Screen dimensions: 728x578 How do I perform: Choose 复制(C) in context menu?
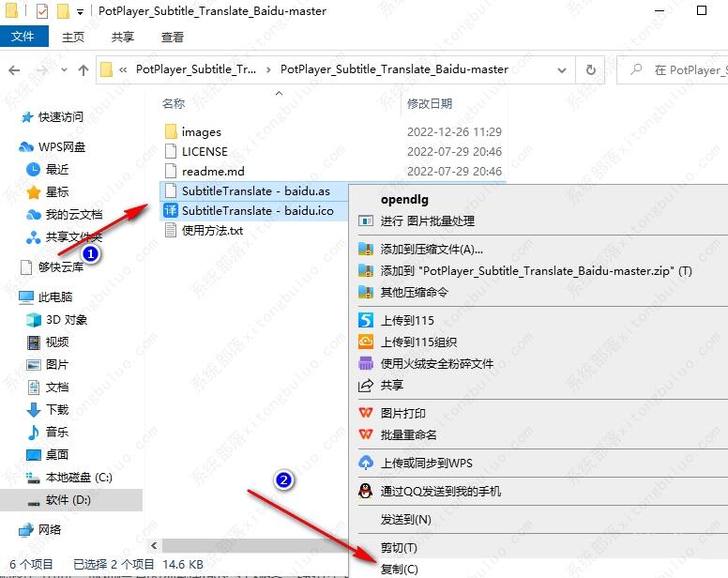point(400,570)
